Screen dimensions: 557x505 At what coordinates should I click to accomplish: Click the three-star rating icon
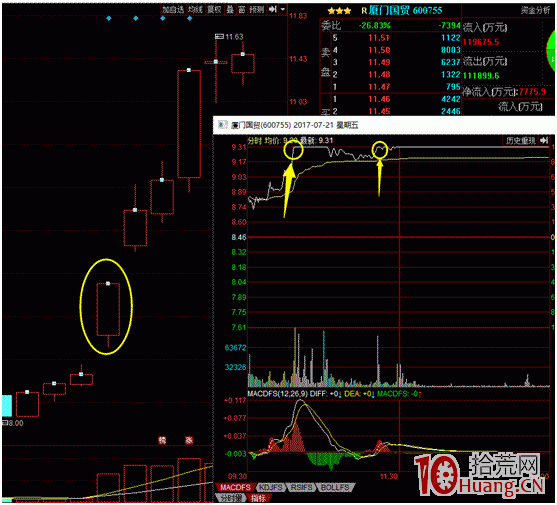tap(339, 11)
